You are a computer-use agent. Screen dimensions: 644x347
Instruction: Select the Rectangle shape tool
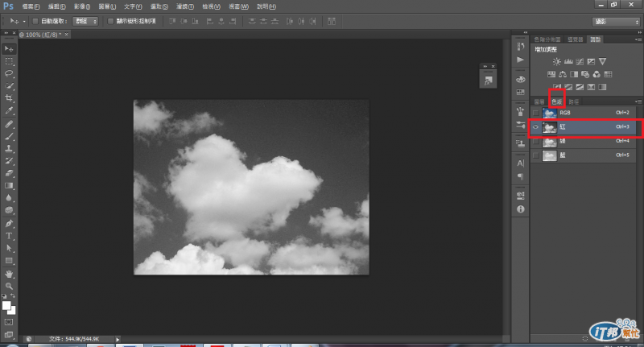click(9, 261)
